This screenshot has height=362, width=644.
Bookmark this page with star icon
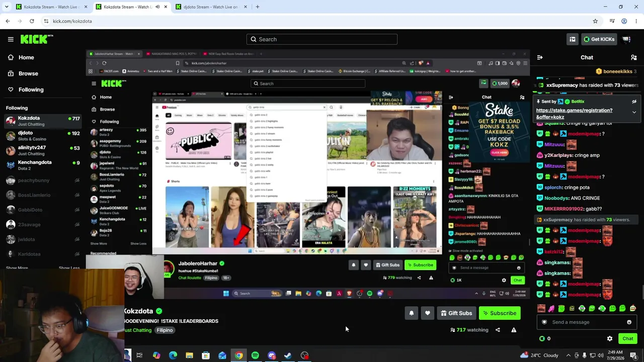[x=595, y=21]
